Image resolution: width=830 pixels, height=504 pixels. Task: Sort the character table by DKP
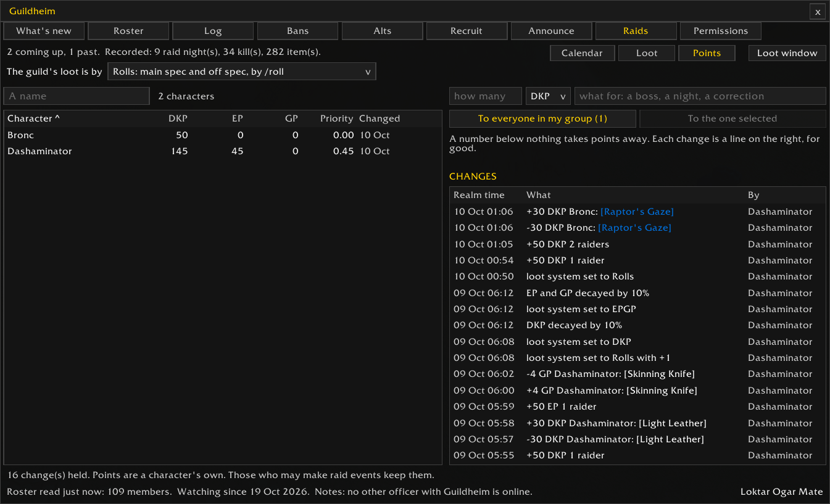tap(178, 118)
